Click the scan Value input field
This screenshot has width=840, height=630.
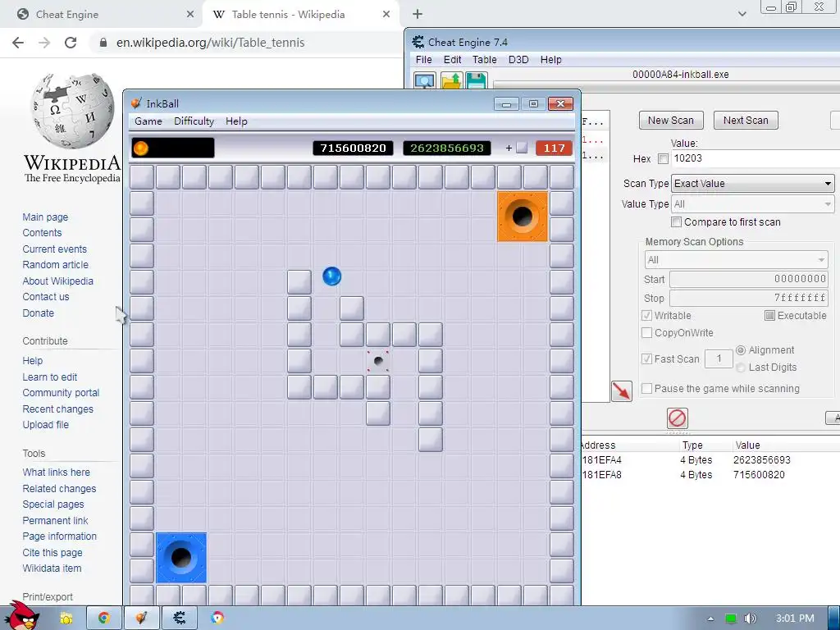point(756,158)
